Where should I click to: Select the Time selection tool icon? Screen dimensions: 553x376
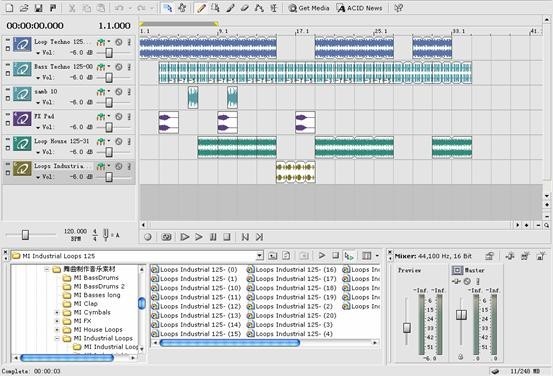pyautogui.click(x=273, y=8)
